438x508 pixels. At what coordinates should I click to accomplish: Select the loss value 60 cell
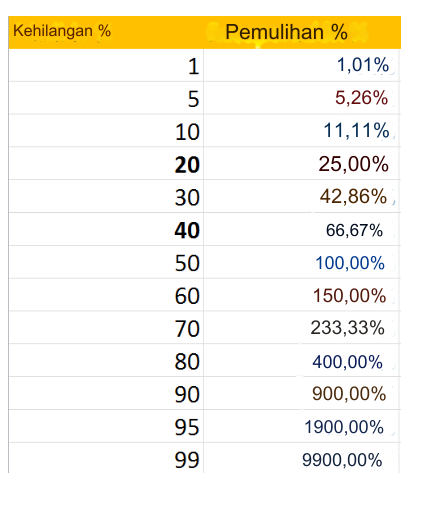tap(106, 295)
